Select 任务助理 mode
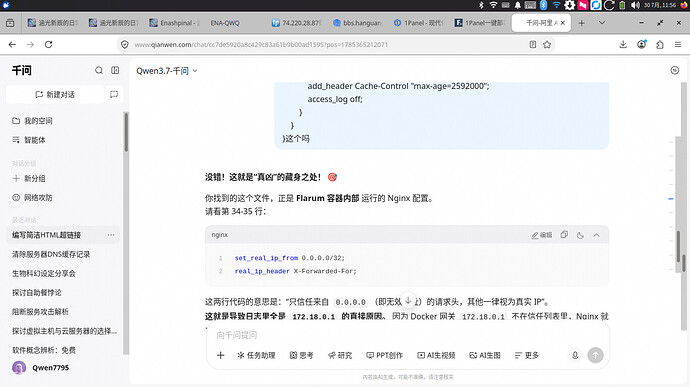Image resolution: width=690 pixels, height=387 pixels. [x=256, y=355]
